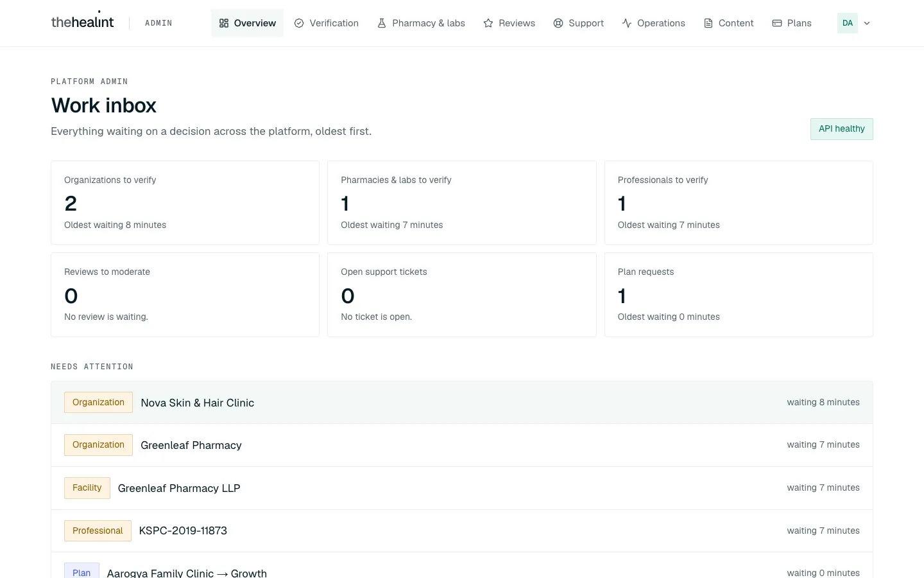Click the Professional tag beside KSPC-2019-11873
This screenshot has width=924, height=578.
coord(98,531)
